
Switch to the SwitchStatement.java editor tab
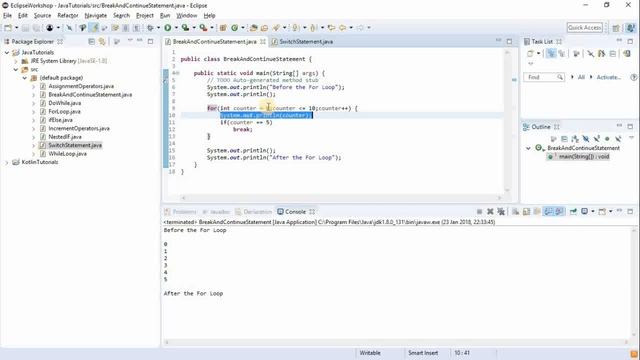click(302, 42)
